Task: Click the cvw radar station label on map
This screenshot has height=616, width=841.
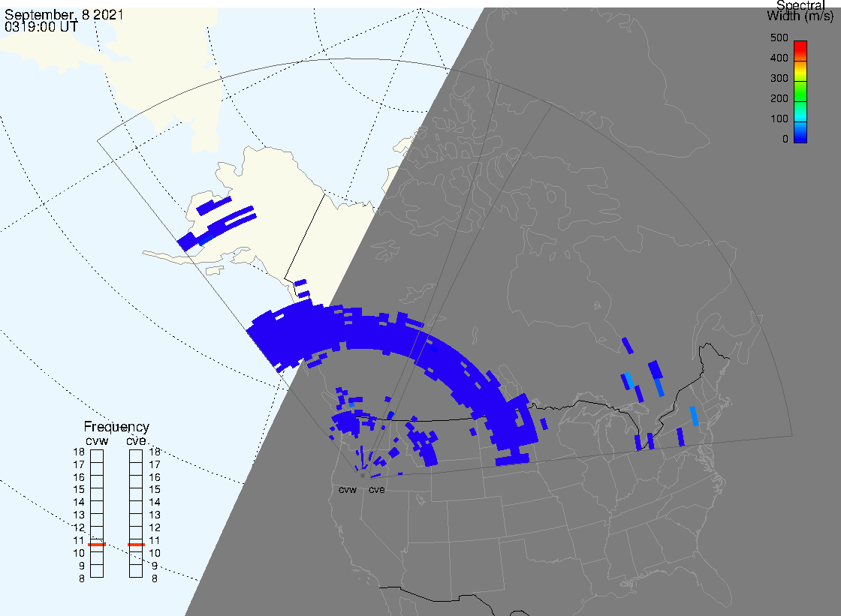Action: [348, 490]
